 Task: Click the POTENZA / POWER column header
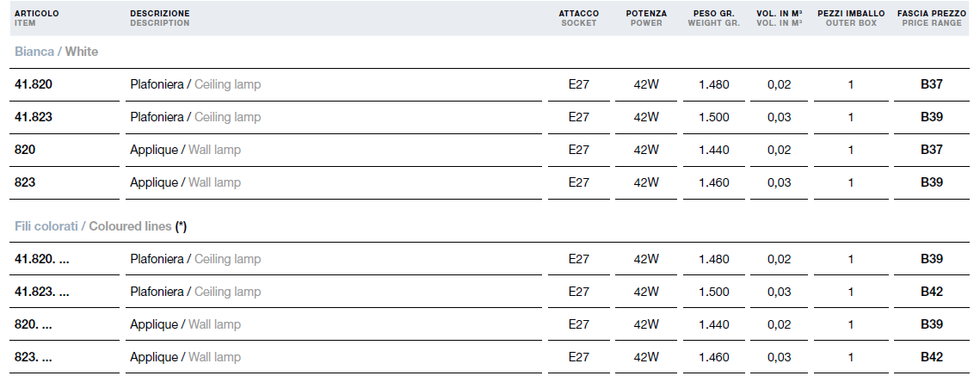click(x=646, y=18)
